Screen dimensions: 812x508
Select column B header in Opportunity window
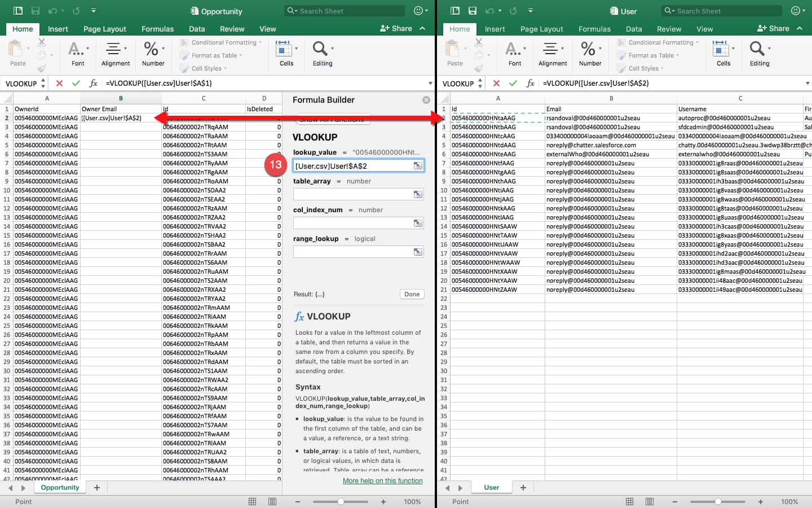[x=121, y=98]
